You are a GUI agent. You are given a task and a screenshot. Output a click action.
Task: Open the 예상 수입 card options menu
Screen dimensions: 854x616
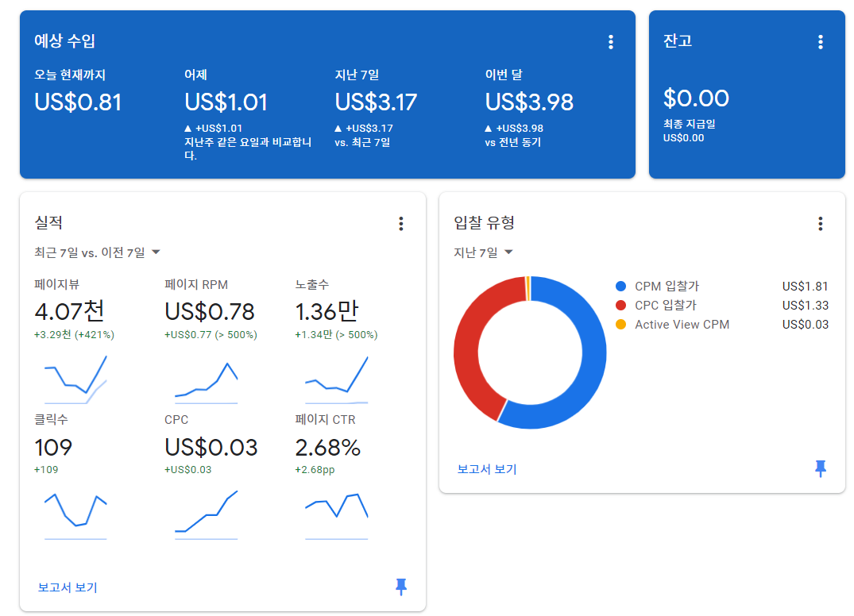coord(610,42)
